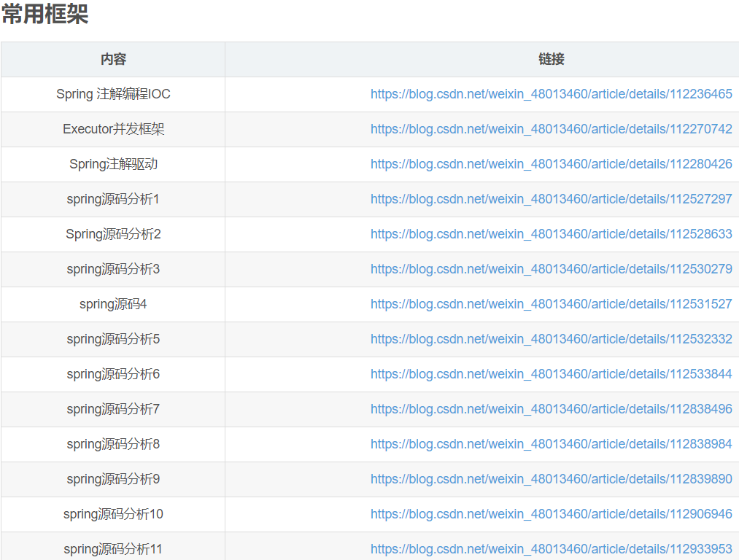739x560 pixels.
Task: Click the 内容 column header
Action: coord(113,59)
